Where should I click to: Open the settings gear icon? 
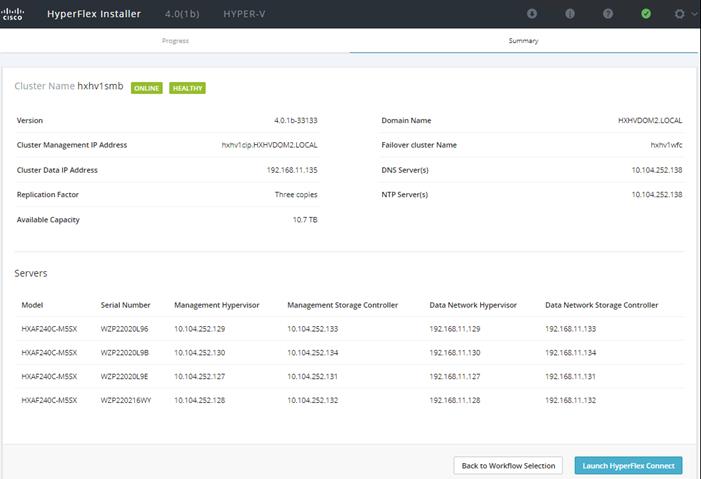[679, 14]
